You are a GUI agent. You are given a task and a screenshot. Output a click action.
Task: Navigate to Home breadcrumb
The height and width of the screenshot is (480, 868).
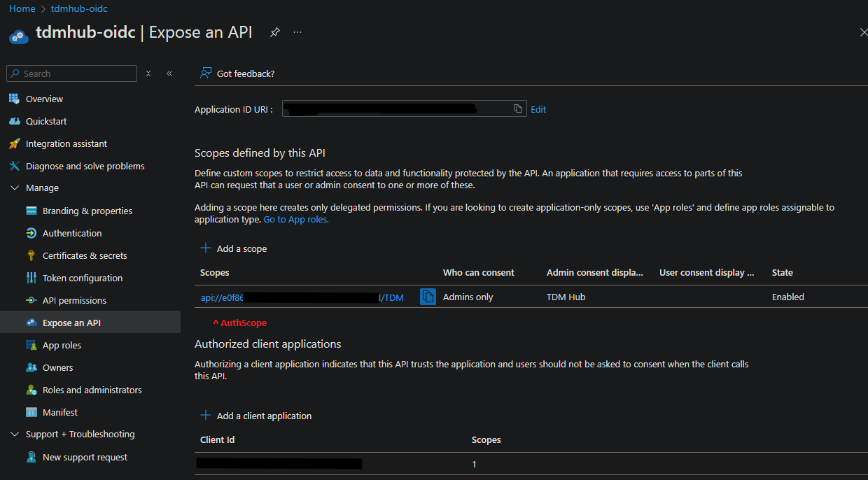point(22,8)
